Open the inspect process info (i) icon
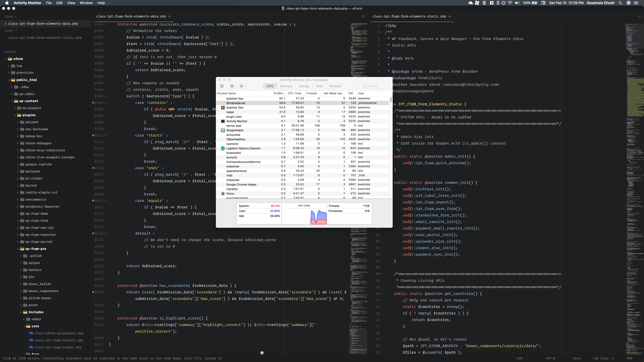 [232, 86]
